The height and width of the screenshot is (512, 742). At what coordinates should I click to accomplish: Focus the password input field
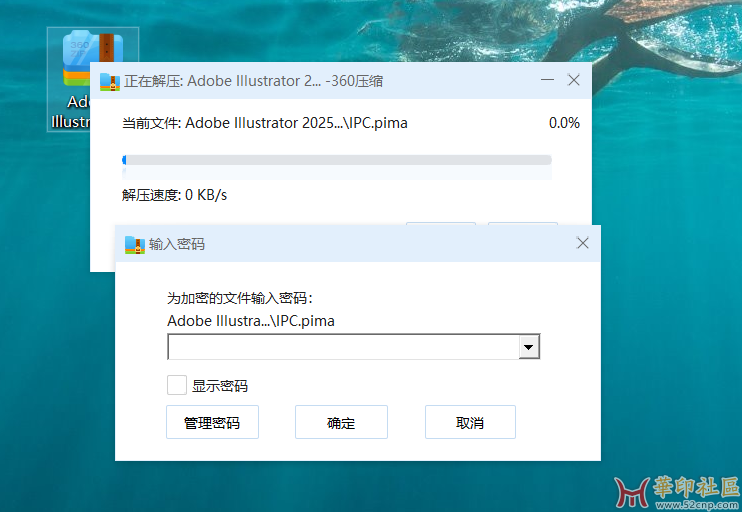[x=344, y=347]
